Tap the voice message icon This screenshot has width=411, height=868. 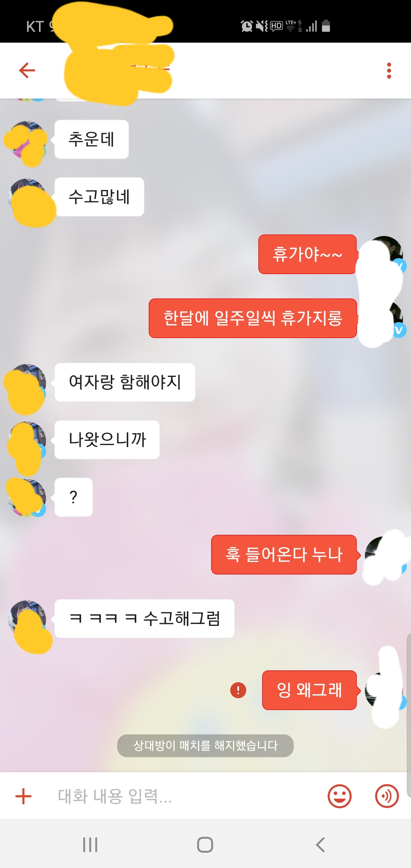click(387, 796)
